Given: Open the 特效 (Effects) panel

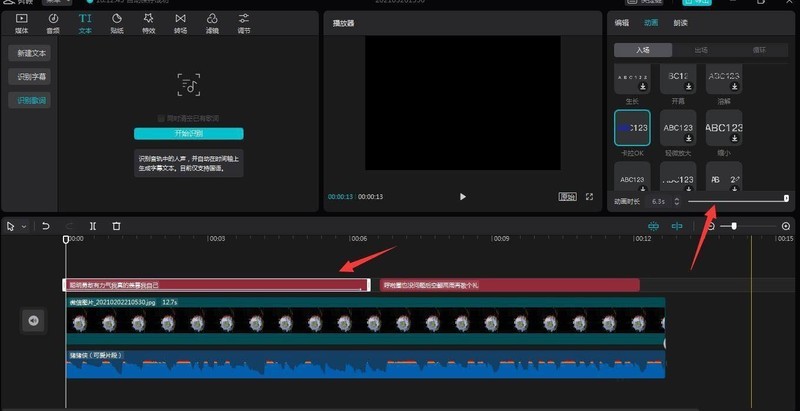Looking at the screenshot, I should point(148,23).
